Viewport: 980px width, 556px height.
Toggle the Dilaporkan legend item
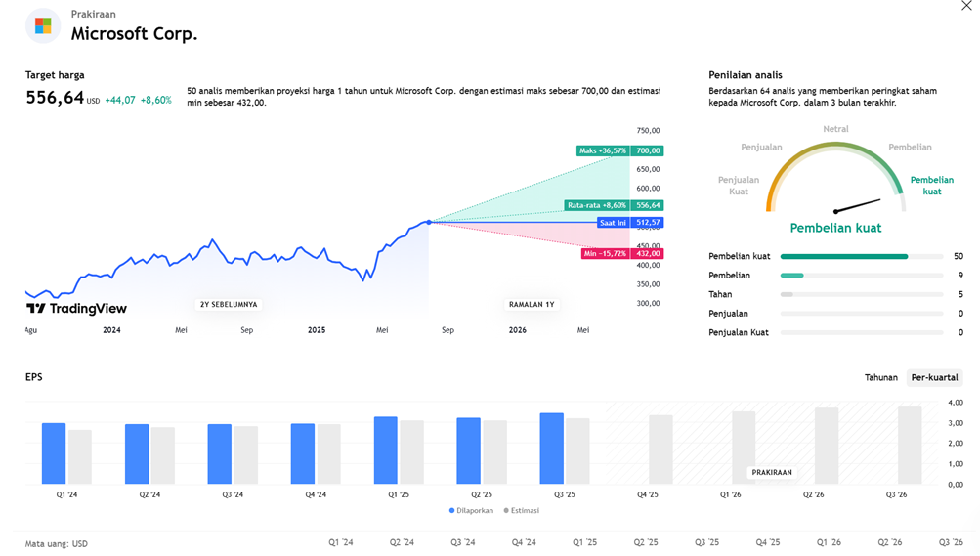click(471, 510)
